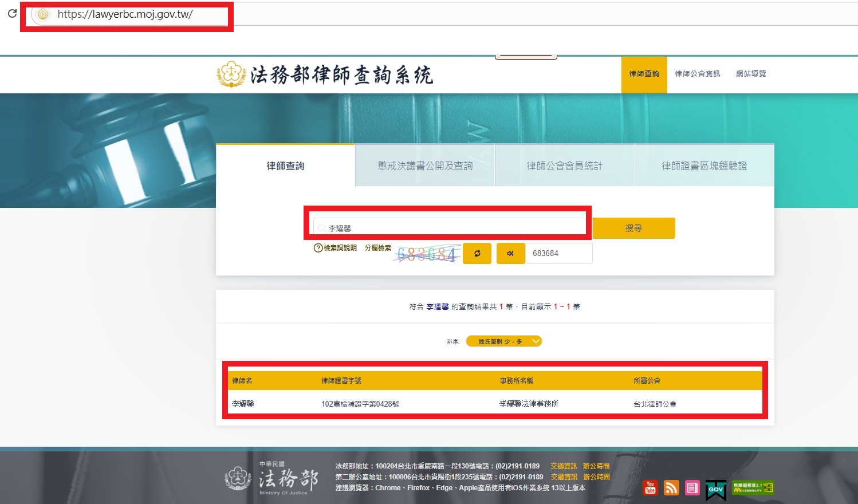Open the 排序 sort order dropdown
858x504 pixels.
tap(503, 341)
